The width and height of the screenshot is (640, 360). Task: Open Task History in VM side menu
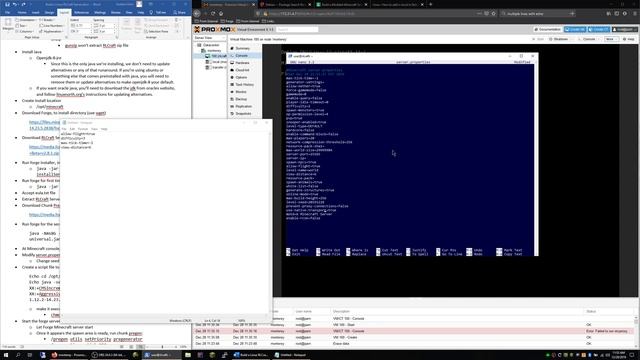pos(244,84)
